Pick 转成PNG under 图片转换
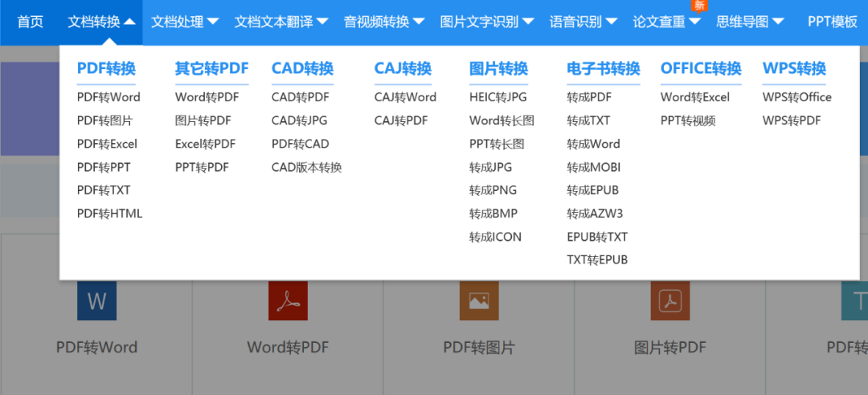Viewport: 868px width, 395px height. point(493,190)
